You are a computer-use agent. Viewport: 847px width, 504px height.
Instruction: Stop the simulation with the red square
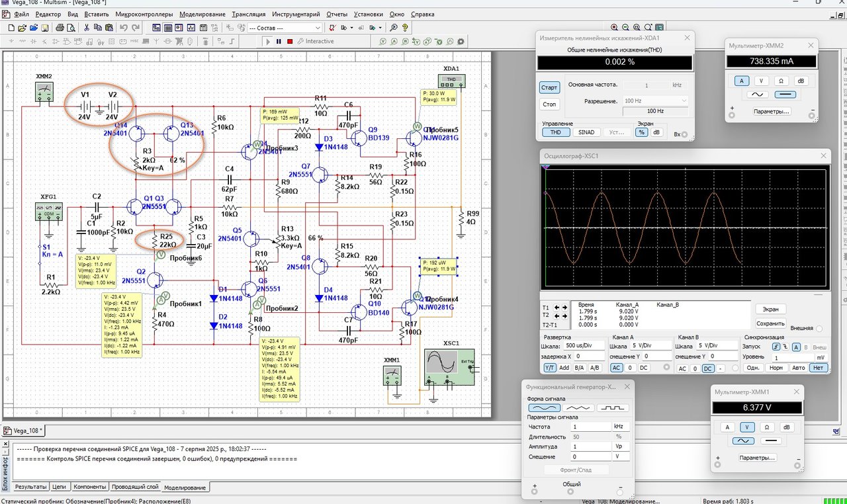(290, 41)
